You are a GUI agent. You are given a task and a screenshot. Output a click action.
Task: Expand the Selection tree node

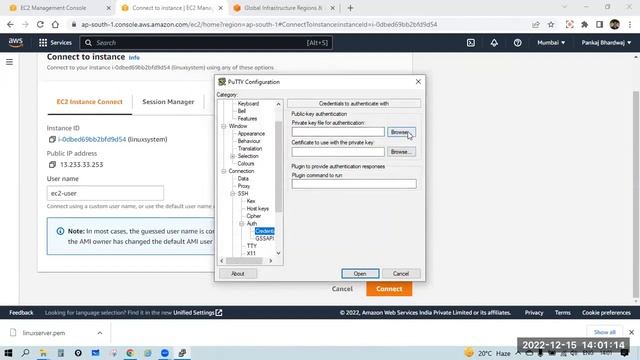(233, 156)
